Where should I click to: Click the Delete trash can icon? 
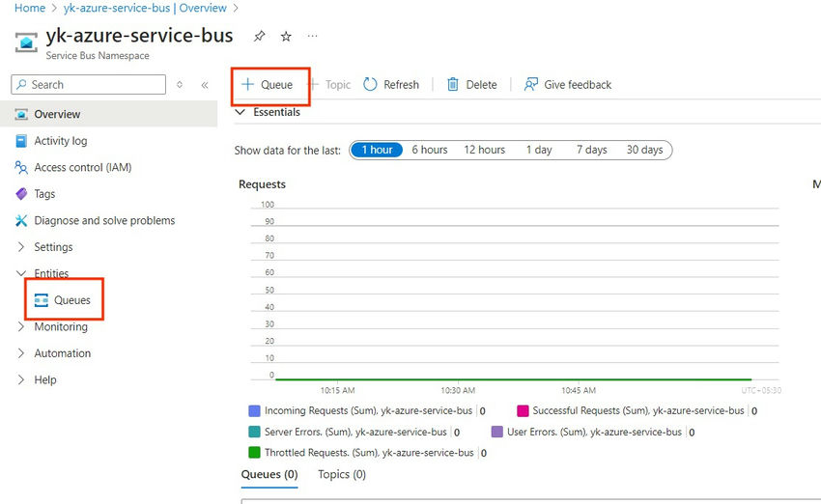453,84
